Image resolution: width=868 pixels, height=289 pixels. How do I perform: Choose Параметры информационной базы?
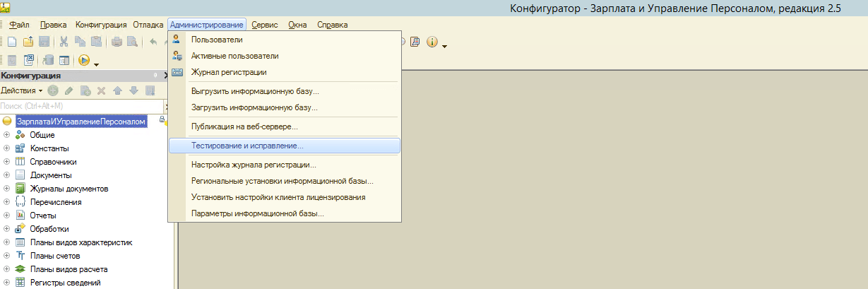click(285, 213)
